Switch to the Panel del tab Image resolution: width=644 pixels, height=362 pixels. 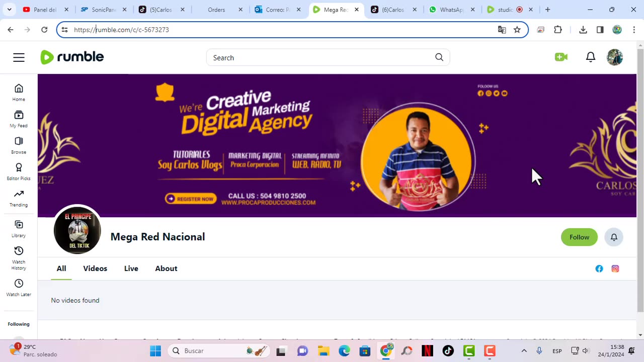[x=45, y=10]
